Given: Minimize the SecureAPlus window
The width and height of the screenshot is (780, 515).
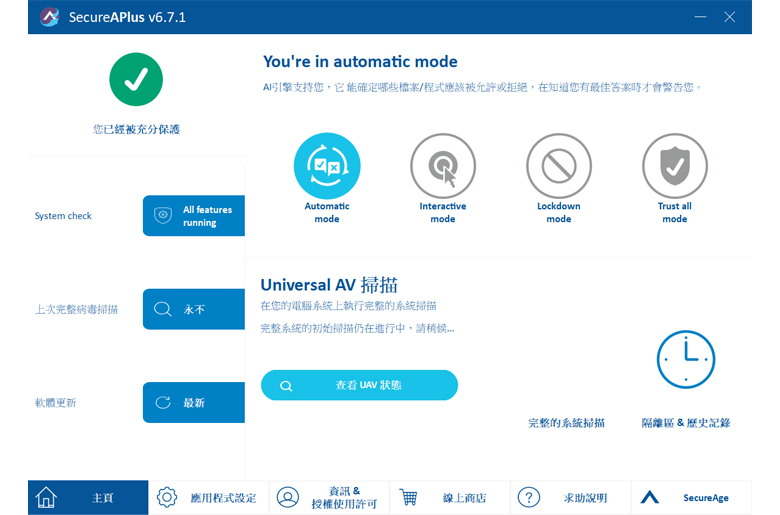Looking at the screenshot, I should (x=700, y=17).
